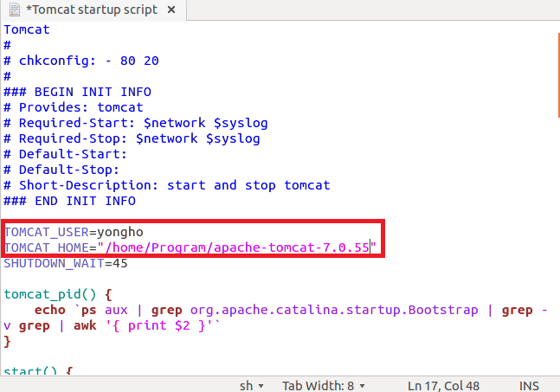Viewport: 560px width, 392px height.
Task: Click the '# Short-Description: start and stop tomcat' line
Action: [x=167, y=185]
